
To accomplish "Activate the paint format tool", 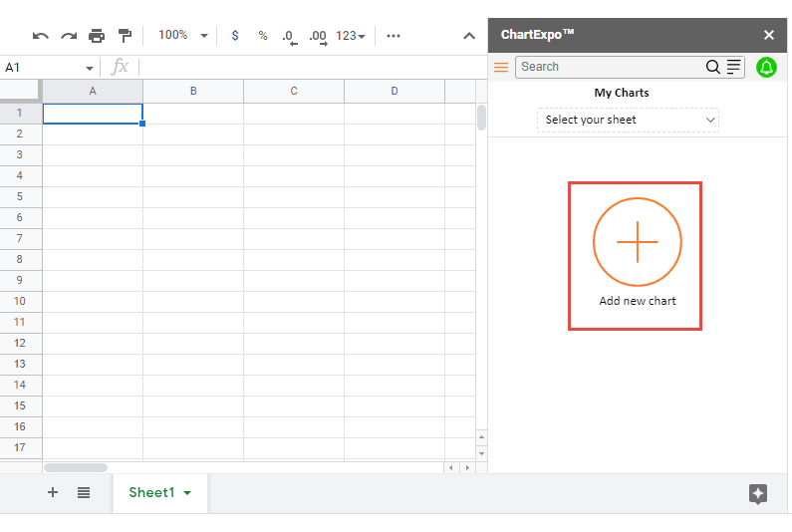I will pyautogui.click(x=125, y=36).
